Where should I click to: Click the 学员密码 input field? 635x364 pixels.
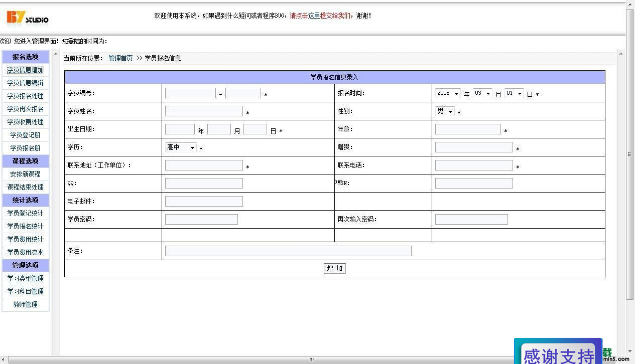(x=201, y=220)
